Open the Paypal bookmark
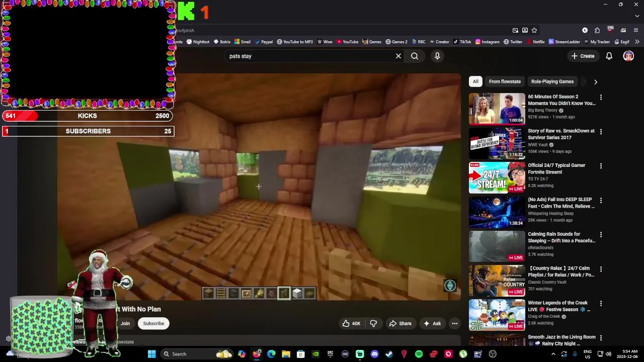The width and height of the screenshot is (644, 362). (x=264, y=42)
